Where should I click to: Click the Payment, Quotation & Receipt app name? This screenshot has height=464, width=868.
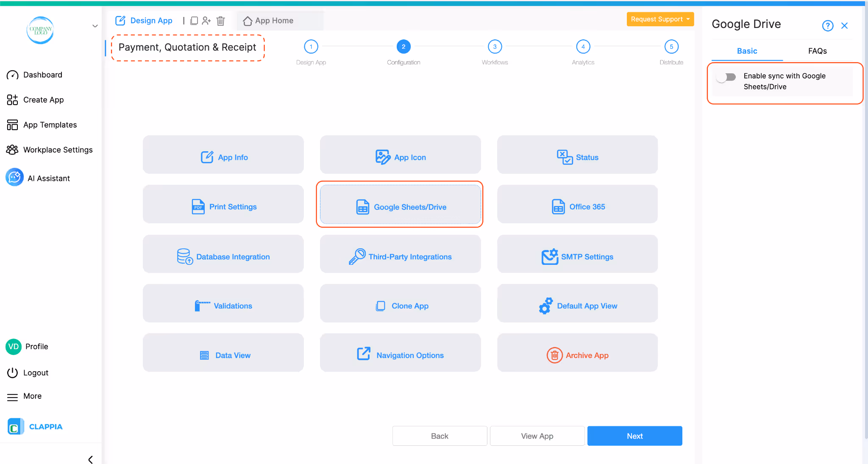point(187,47)
